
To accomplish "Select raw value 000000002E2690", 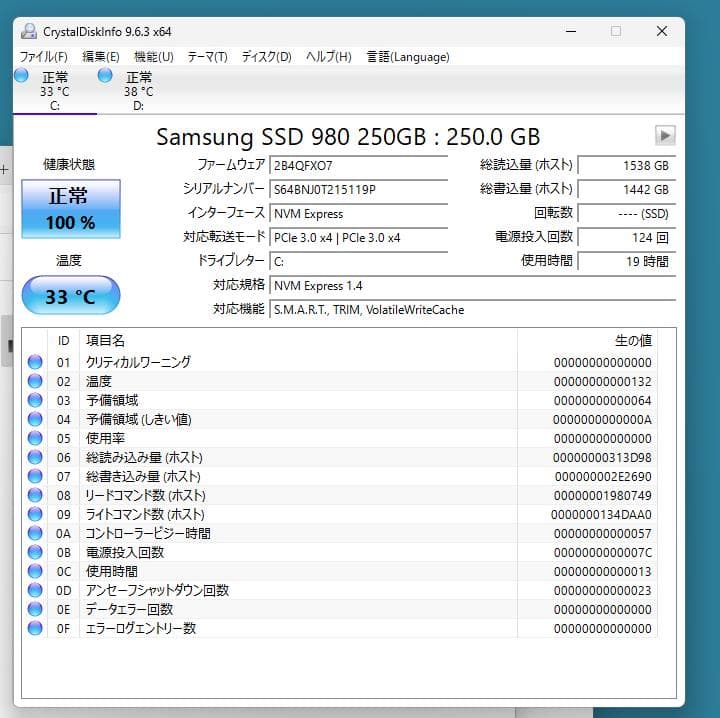I will coord(603,476).
